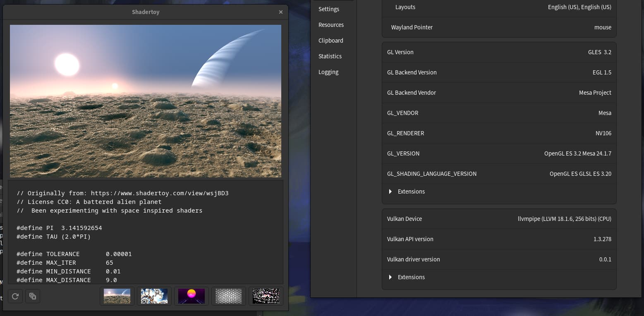Screen dimensions: 644x316
Task: Click the 'GL Backend Vendor' row label
Action: click(412, 93)
